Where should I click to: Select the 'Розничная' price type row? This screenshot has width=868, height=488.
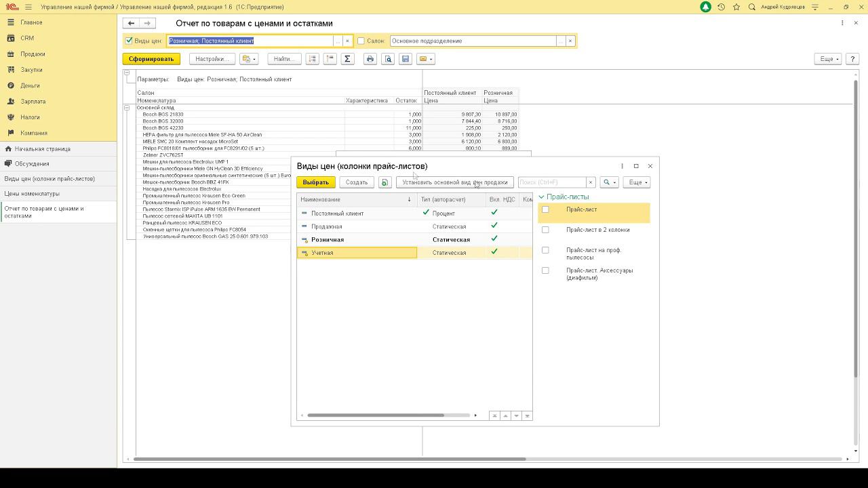[414, 239]
